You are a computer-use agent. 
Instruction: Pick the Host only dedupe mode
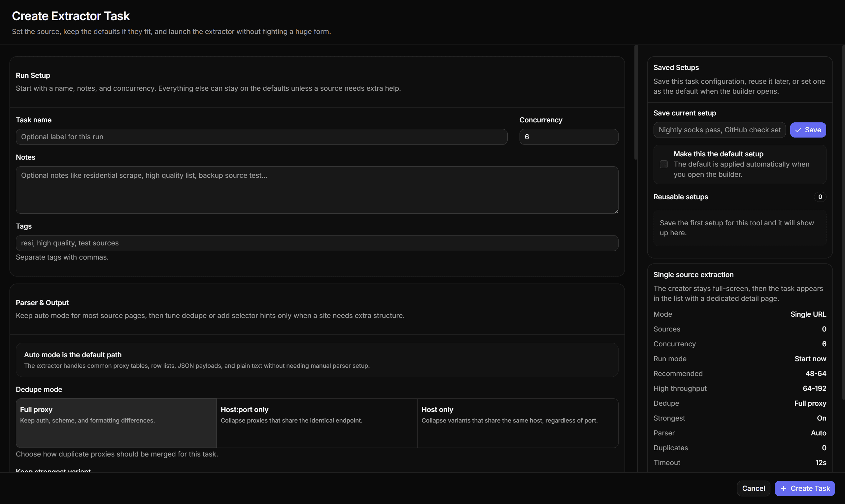pos(518,423)
